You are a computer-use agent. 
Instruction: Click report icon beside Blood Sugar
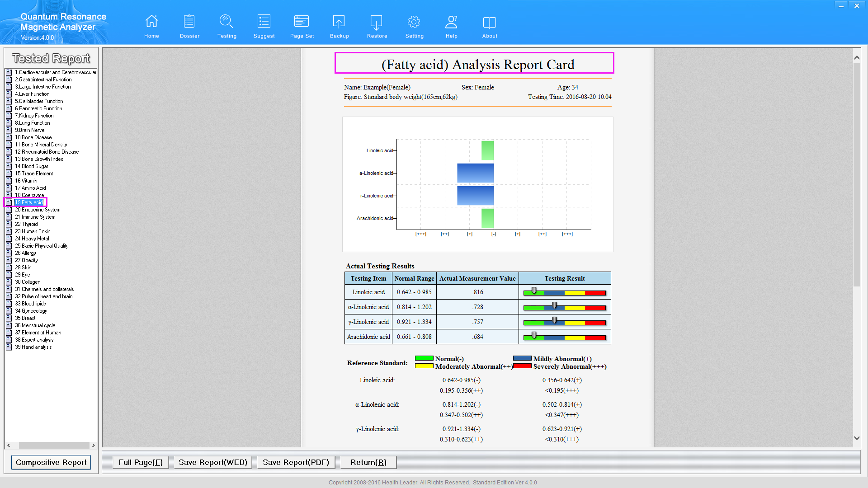pos(9,166)
